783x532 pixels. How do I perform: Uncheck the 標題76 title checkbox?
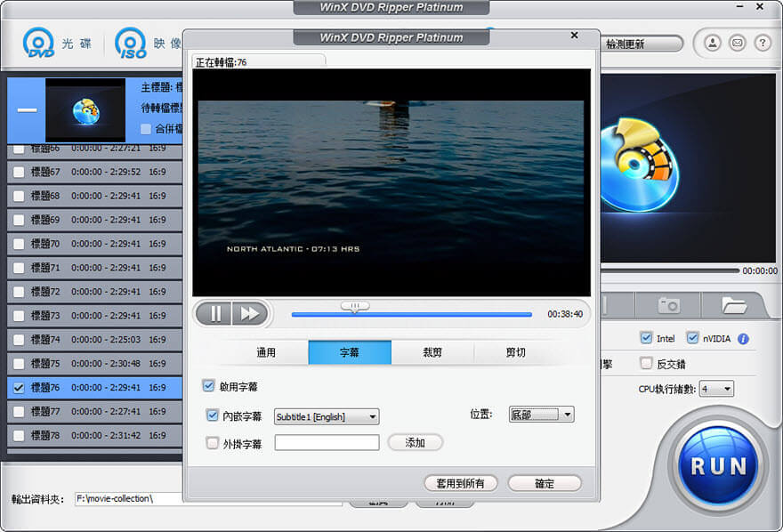click(19, 387)
